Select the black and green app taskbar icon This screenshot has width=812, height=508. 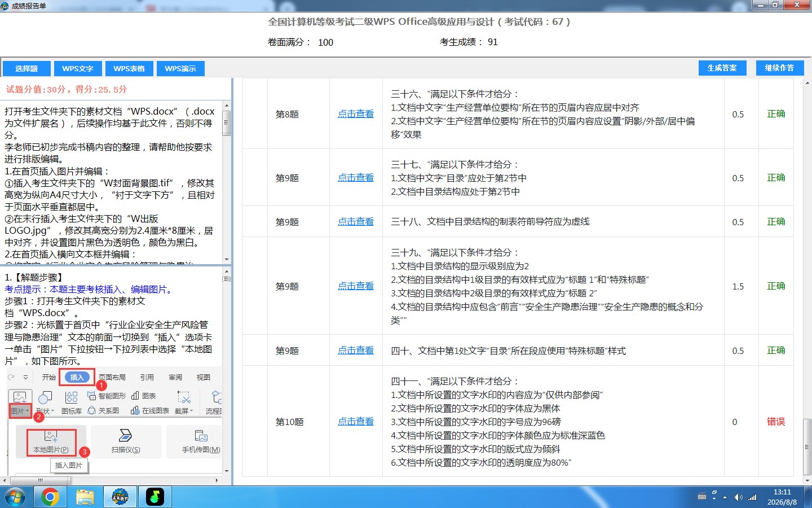pyautogui.click(x=155, y=497)
